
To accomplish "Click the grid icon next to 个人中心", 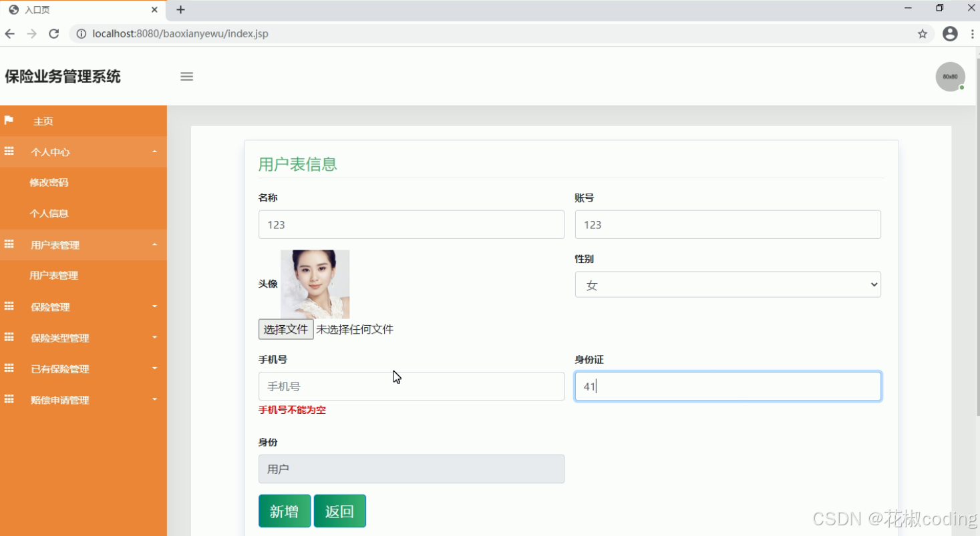I will [9, 152].
